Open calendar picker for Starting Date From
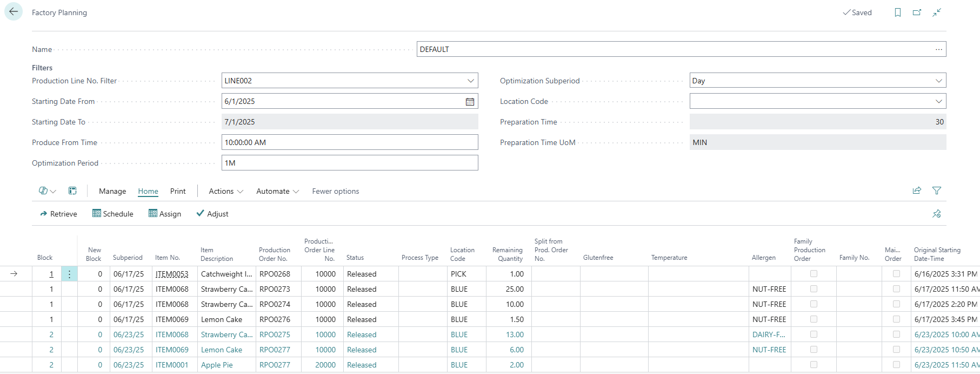 [x=470, y=102]
